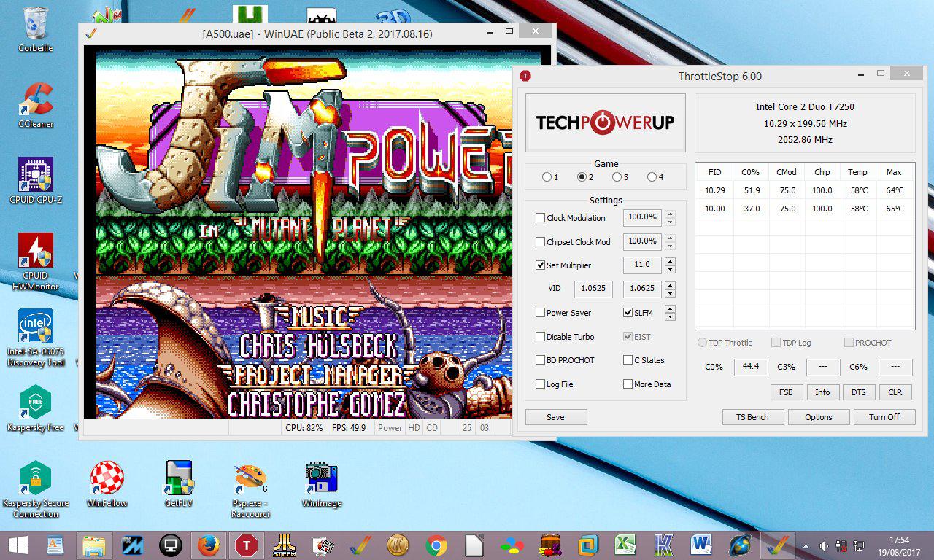Click the TechPowerUp logo banner
This screenshot has height=560, width=934.
tap(605, 122)
